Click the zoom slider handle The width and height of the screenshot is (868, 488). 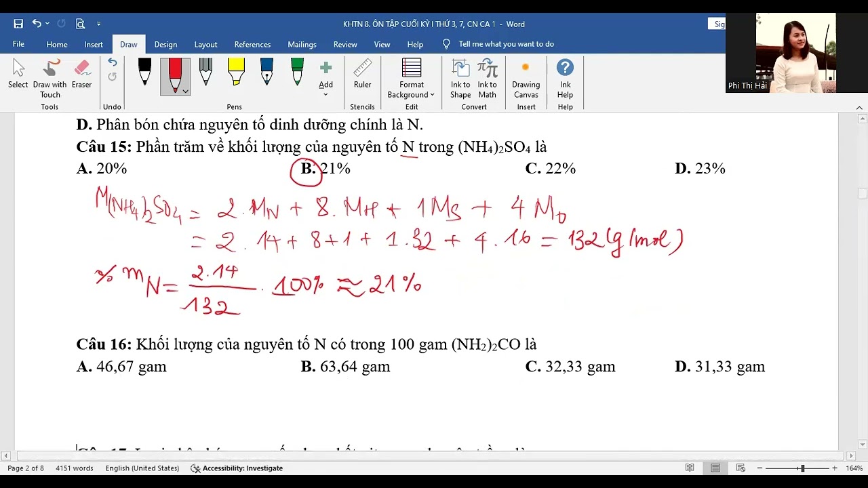802,468
